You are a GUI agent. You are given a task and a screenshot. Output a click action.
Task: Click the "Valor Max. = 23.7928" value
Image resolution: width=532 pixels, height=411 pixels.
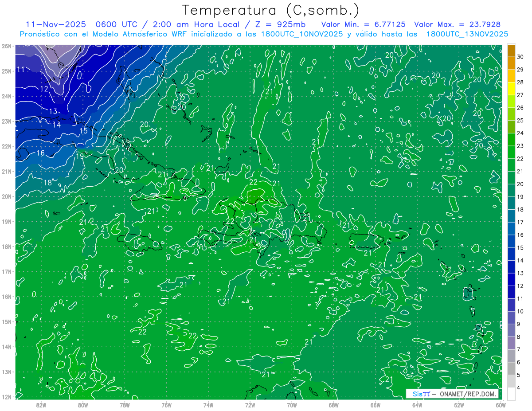click(458, 24)
